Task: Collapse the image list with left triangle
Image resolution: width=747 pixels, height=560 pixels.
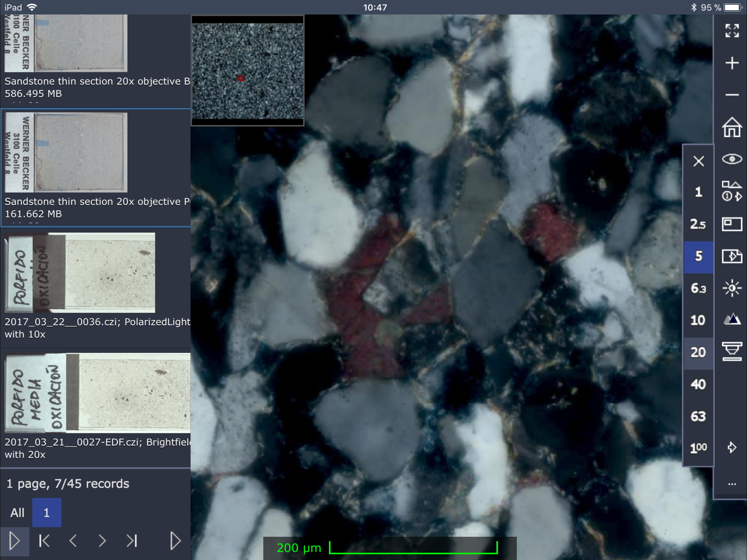Action: coord(14,541)
